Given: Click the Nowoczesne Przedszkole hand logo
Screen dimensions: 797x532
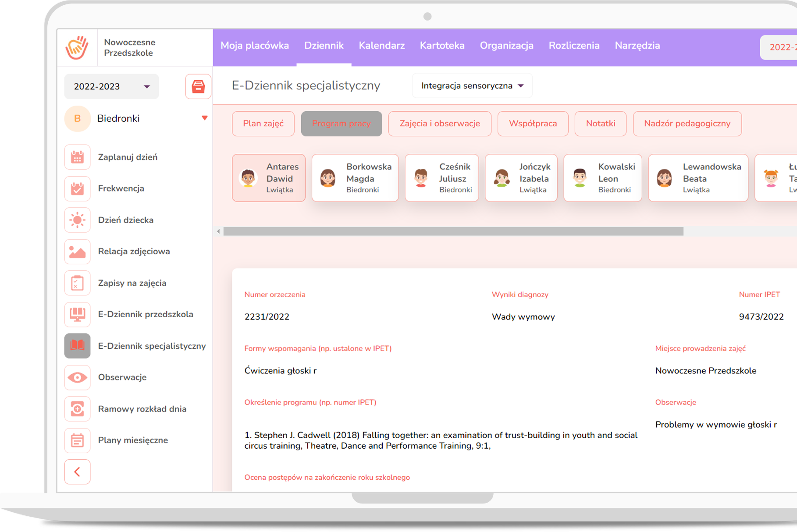Looking at the screenshot, I should [78, 47].
